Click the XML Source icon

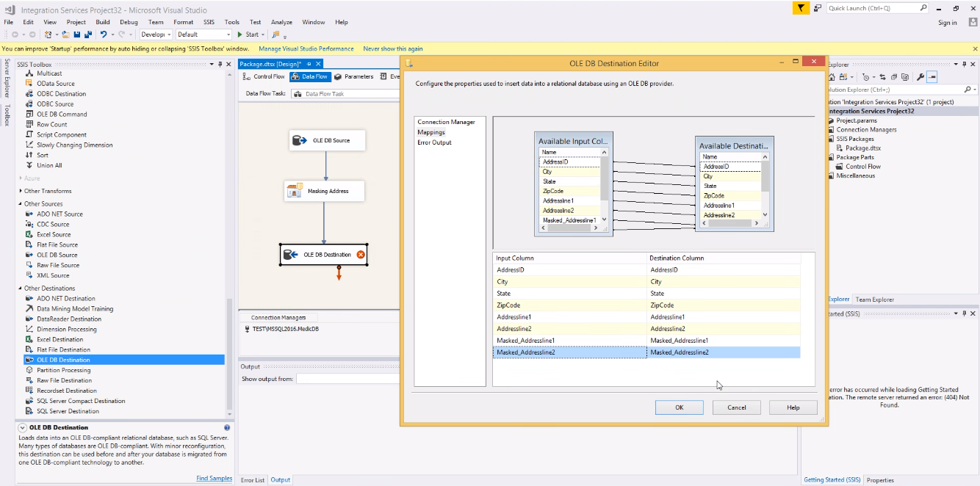pyautogui.click(x=29, y=276)
